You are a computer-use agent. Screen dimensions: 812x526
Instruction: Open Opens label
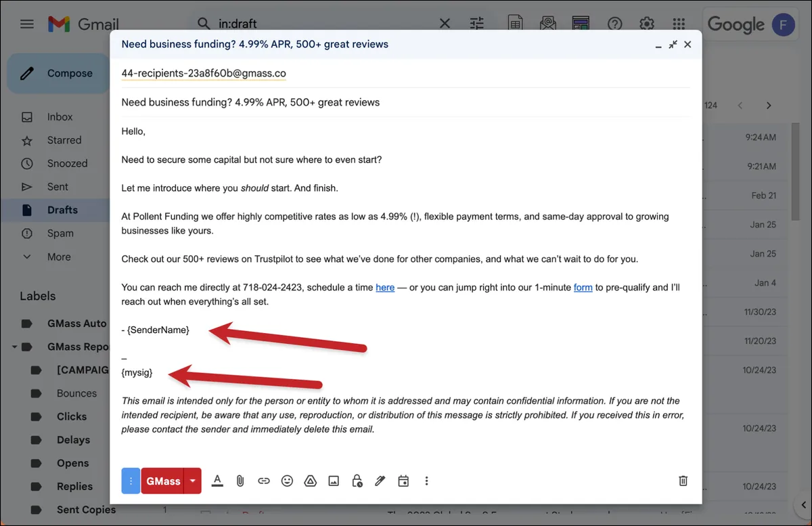point(72,463)
